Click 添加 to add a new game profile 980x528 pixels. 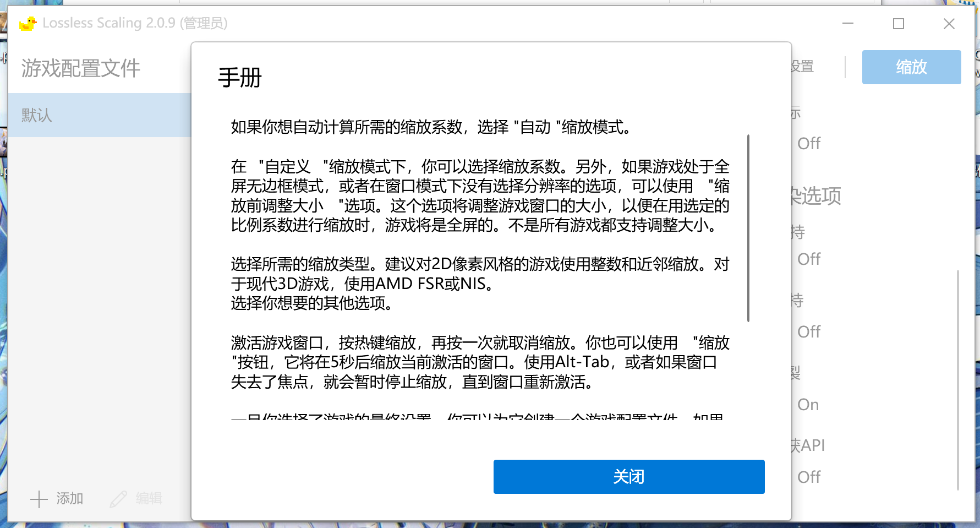click(x=69, y=499)
